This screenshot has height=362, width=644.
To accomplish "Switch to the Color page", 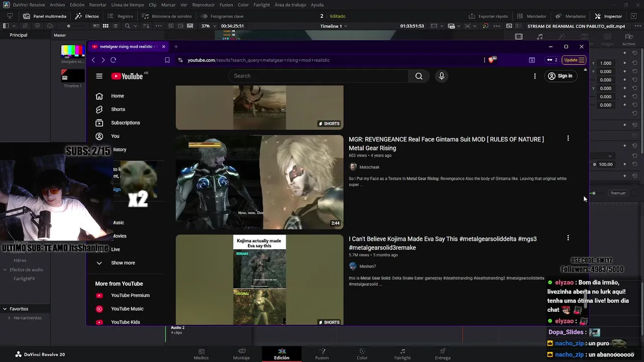I will pos(362,354).
